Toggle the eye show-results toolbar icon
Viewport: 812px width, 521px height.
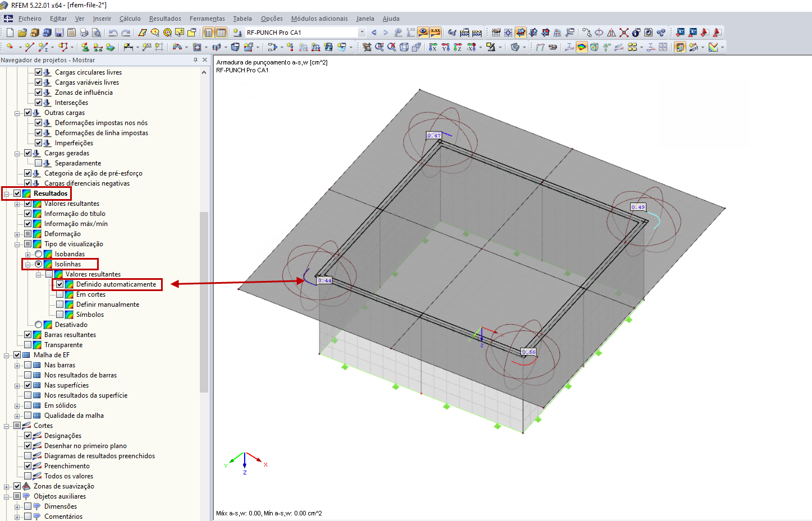(x=423, y=33)
